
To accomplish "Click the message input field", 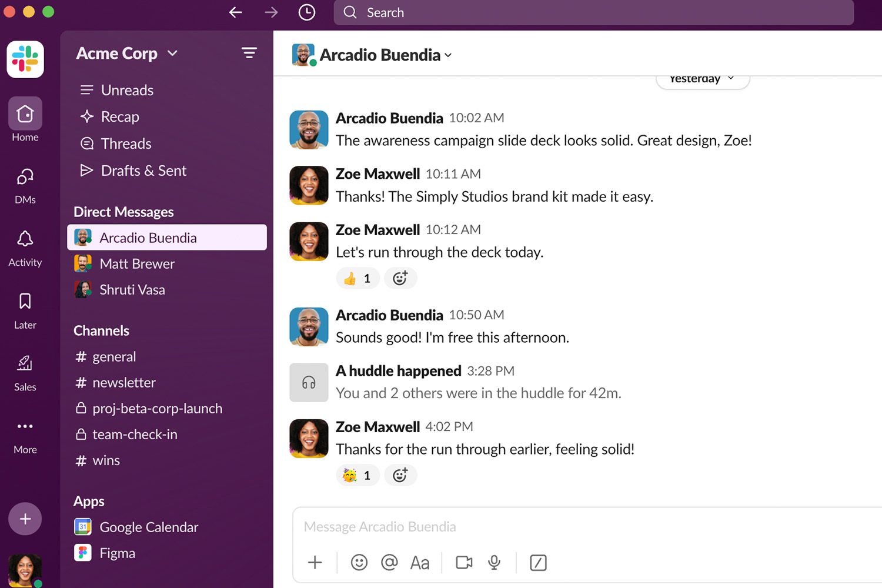I will click(x=529, y=527).
